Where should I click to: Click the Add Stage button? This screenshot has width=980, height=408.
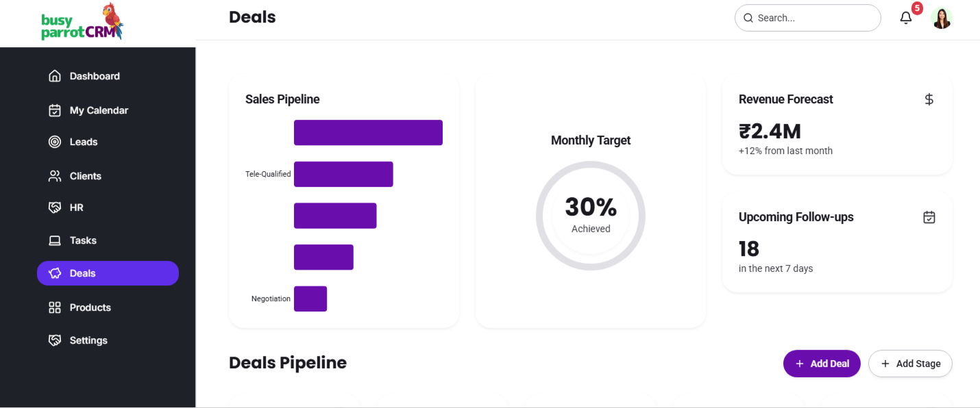click(910, 364)
